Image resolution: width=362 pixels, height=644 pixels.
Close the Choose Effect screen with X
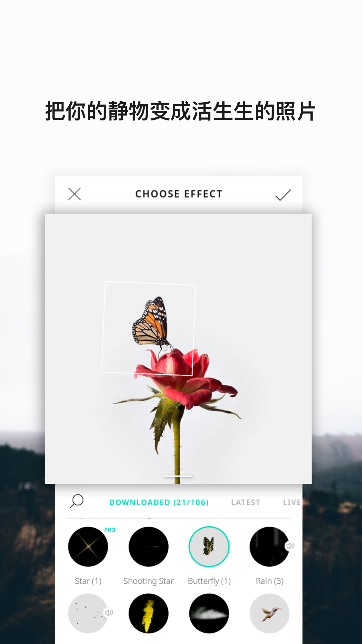coord(74,194)
